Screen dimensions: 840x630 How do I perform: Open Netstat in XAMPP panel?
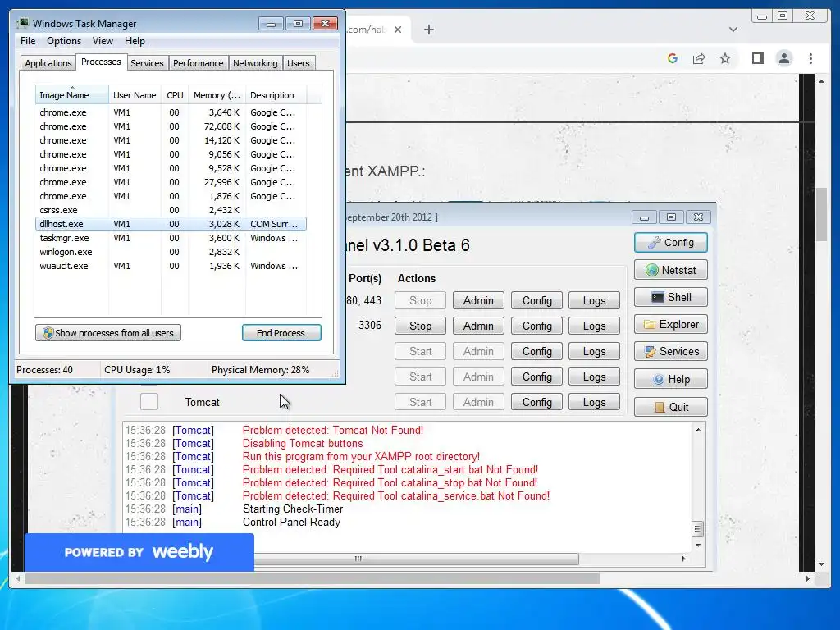pos(671,270)
